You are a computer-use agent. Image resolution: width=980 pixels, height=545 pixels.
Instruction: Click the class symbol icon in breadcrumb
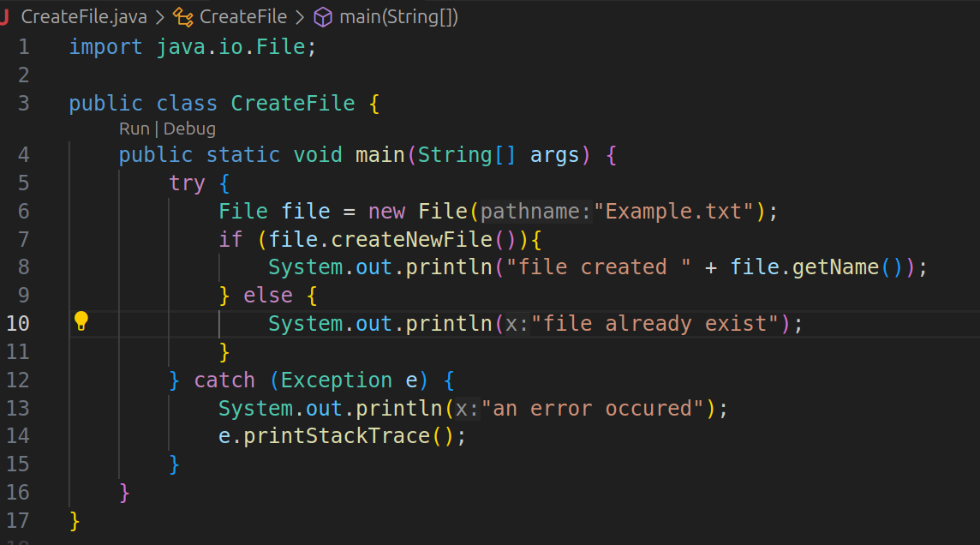coord(182,16)
